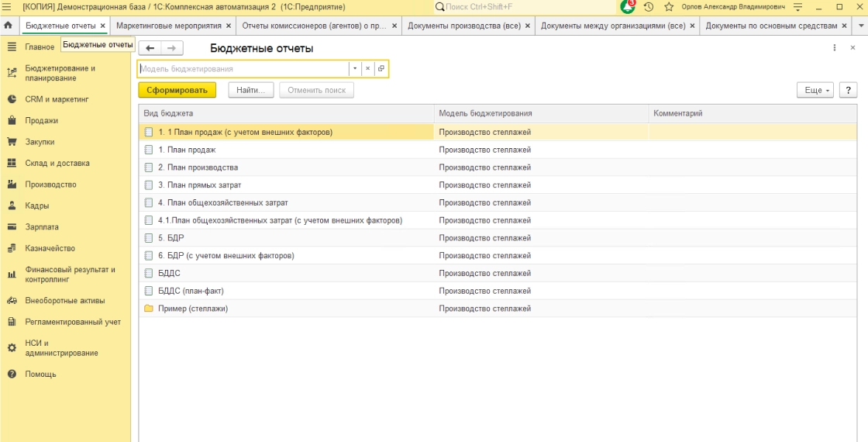The width and height of the screenshot is (868, 442).
Task: Switch to Документы производства (все) tab
Action: tap(464, 26)
